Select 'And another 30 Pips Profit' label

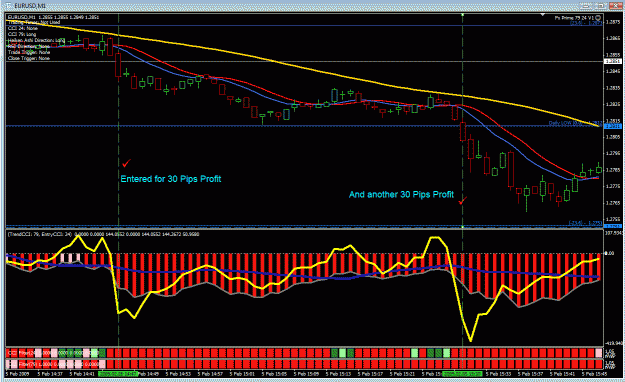click(x=401, y=195)
